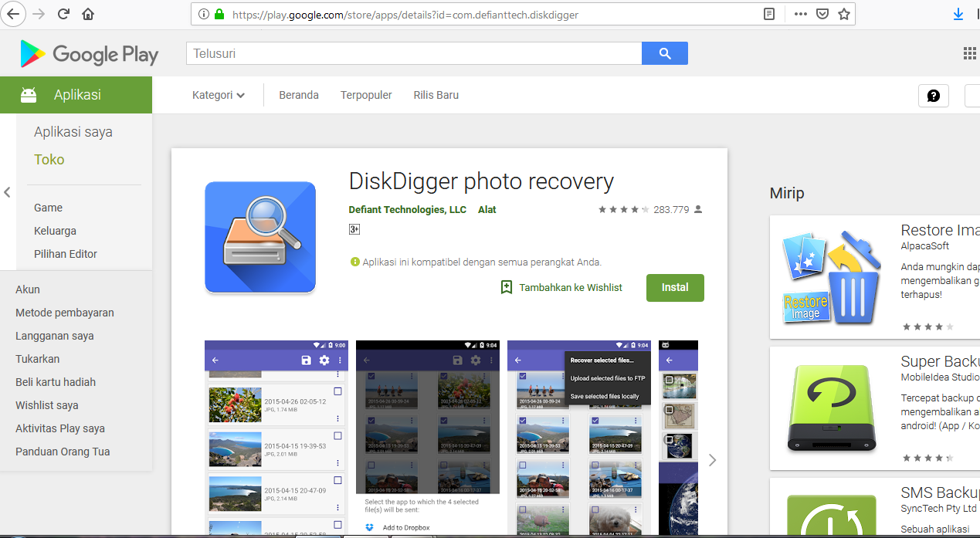Click the green Instal button
Screen dimensions: 980x538
click(x=675, y=287)
